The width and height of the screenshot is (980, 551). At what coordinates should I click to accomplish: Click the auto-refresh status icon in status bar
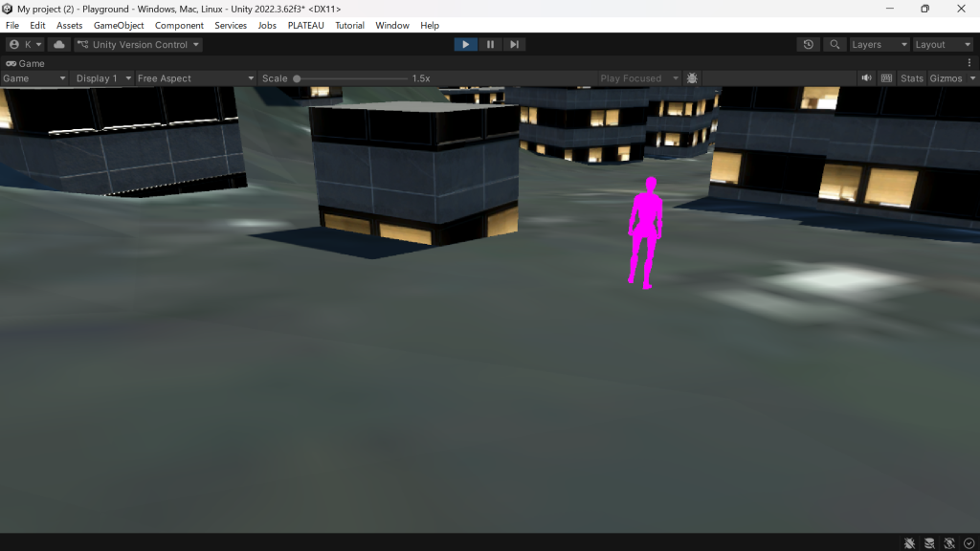click(949, 543)
